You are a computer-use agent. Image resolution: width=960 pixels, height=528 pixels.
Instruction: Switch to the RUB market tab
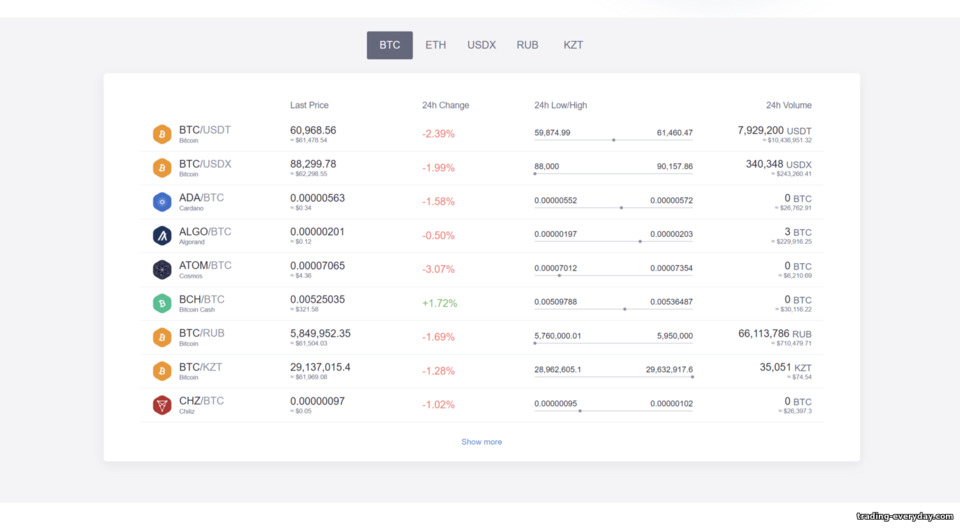tap(527, 45)
